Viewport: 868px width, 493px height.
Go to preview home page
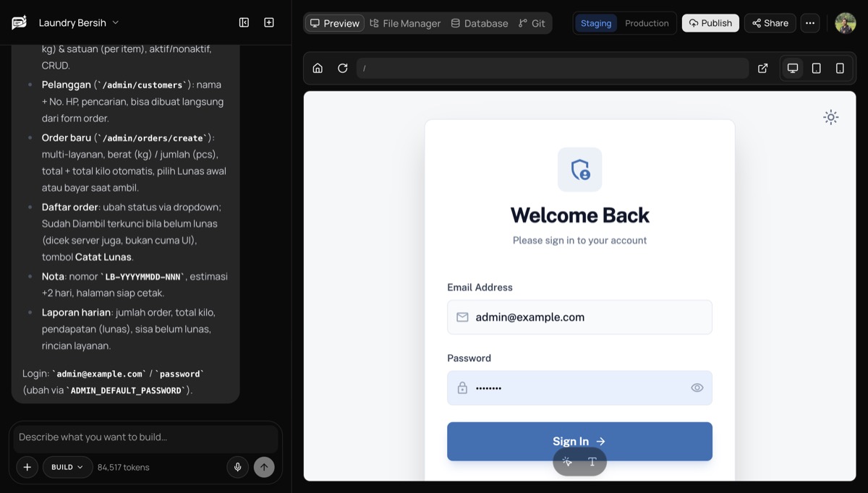(318, 68)
